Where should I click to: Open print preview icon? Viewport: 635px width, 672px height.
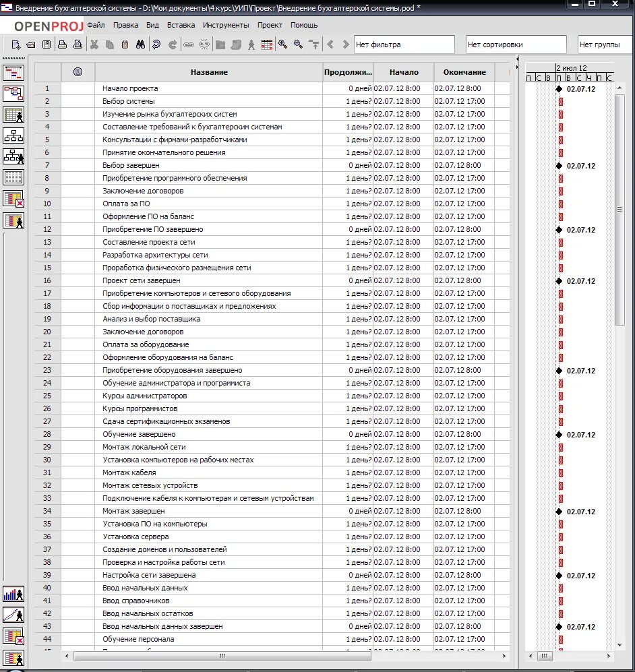click(x=78, y=44)
